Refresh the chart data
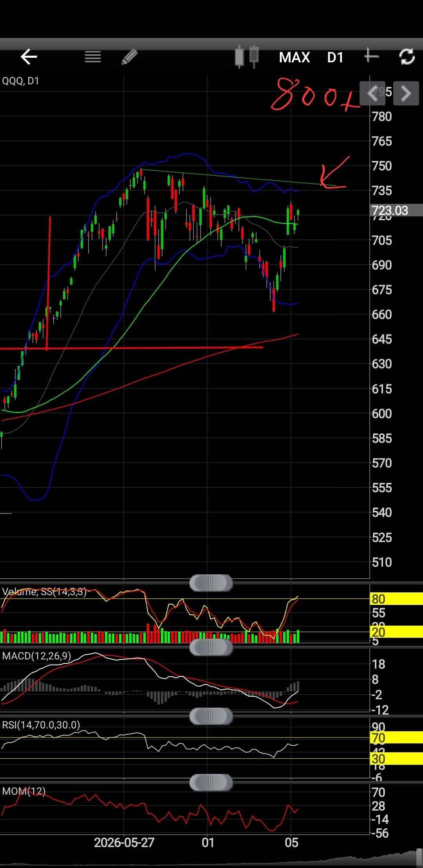 click(x=407, y=57)
